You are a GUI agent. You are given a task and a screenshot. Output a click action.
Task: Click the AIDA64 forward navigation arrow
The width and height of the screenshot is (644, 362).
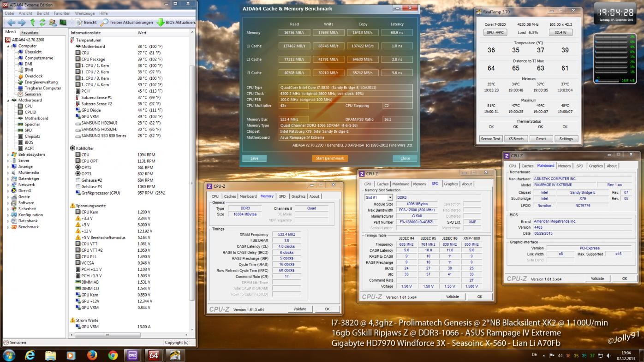tap(21, 22)
